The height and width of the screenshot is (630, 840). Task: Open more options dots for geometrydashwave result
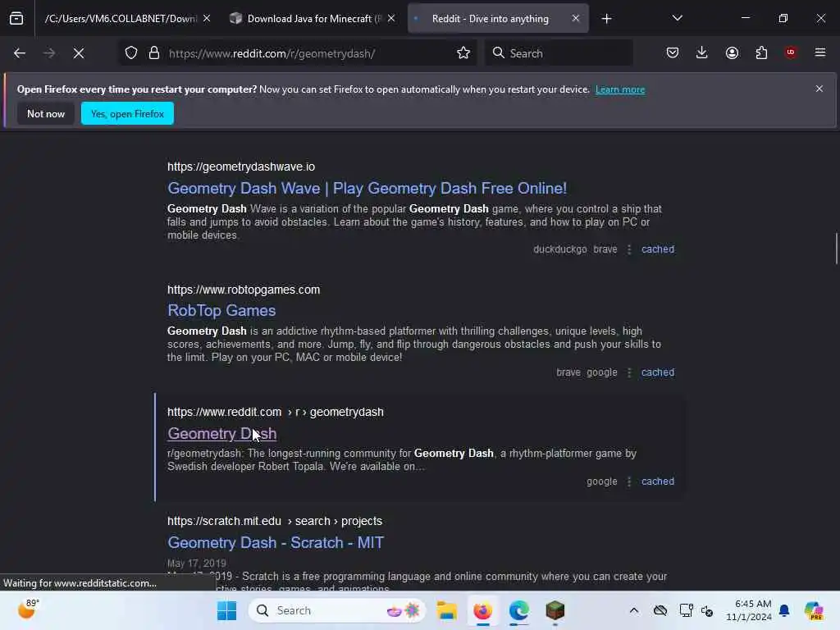629,249
